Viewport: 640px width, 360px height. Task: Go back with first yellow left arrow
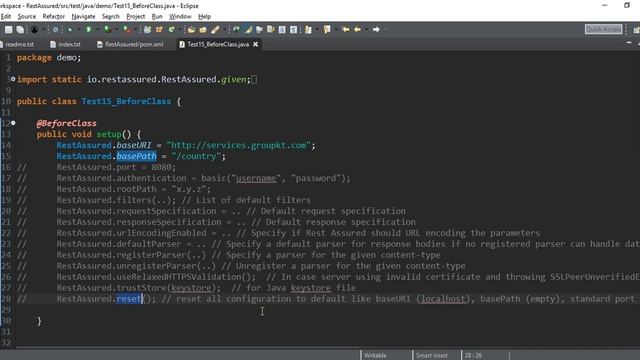click(x=346, y=29)
